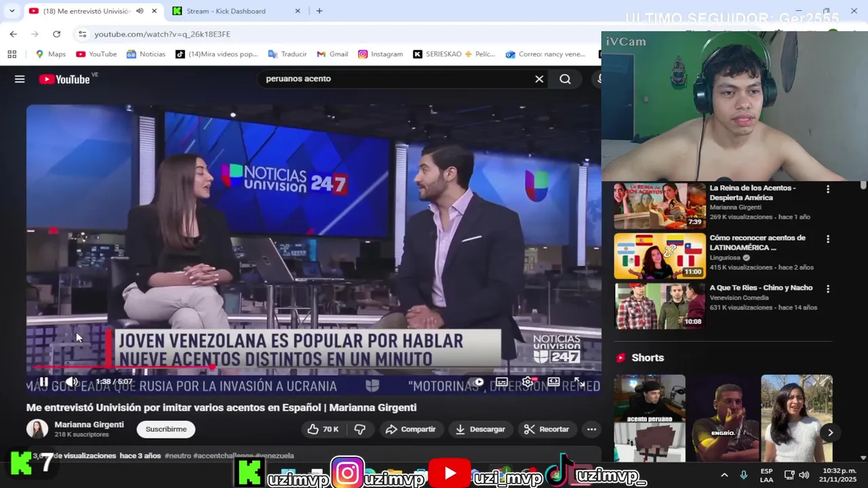Close the Kick Dashboard tab
This screenshot has height=488, width=868.
click(x=298, y=11)
